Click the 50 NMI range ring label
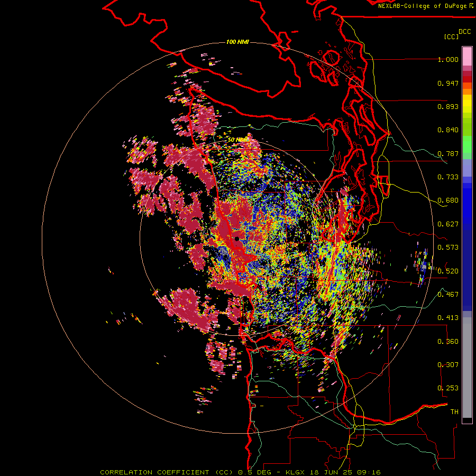 [x=237, y=140]
